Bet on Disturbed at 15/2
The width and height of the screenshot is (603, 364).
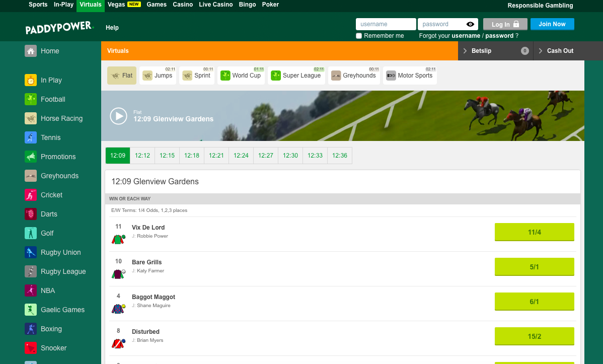(x=534, y=336)
